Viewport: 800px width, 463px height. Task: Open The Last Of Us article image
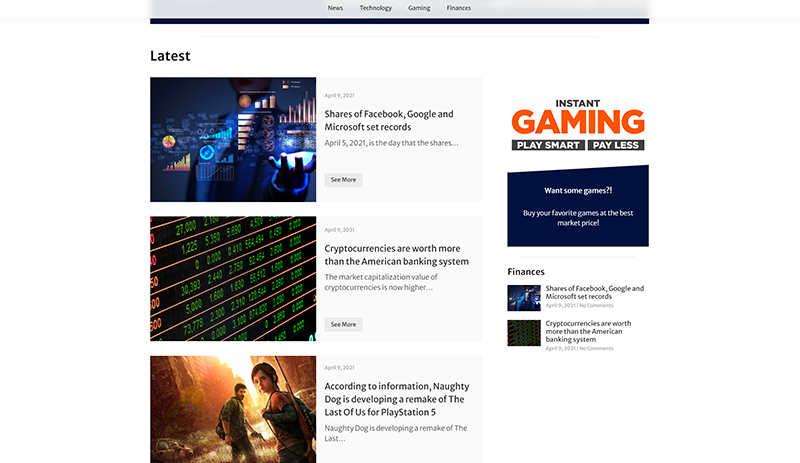(233, 409)
